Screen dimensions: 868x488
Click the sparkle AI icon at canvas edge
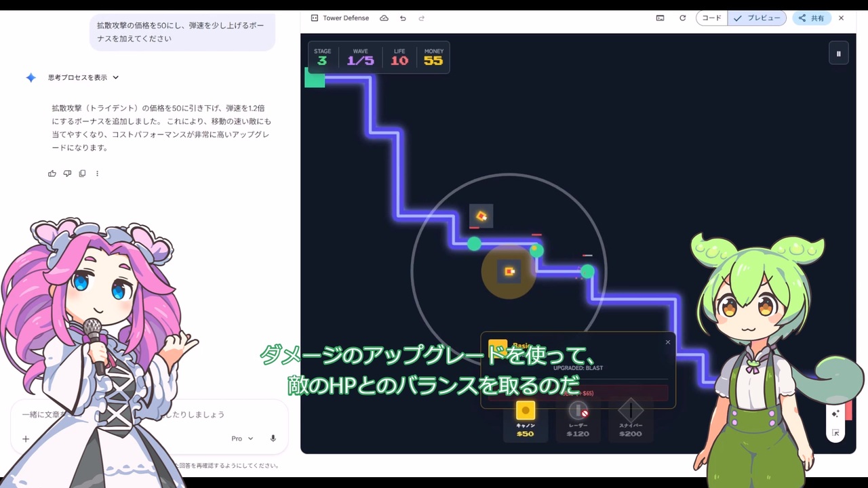(x=835, y=413)
